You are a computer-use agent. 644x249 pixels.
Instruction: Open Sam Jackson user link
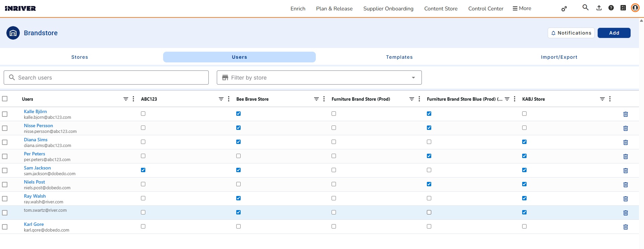(x=37, y=168)
